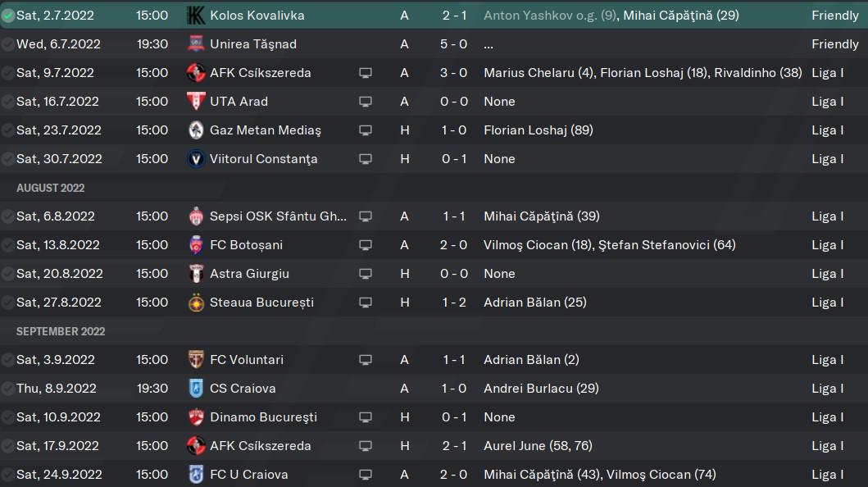
Task: Click the TV icon on the Gaz Metan Mediaș row
Action: pyautogui.click(x=366, y=130)
